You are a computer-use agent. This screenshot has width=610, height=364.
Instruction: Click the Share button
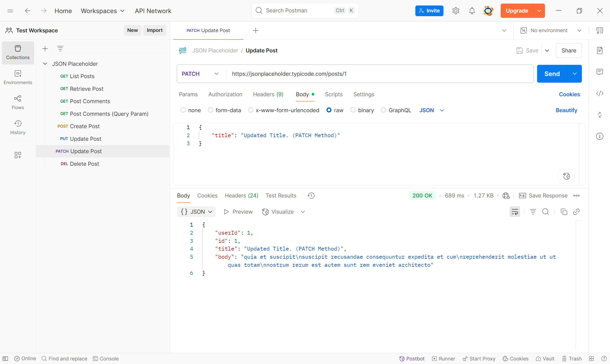569,51
